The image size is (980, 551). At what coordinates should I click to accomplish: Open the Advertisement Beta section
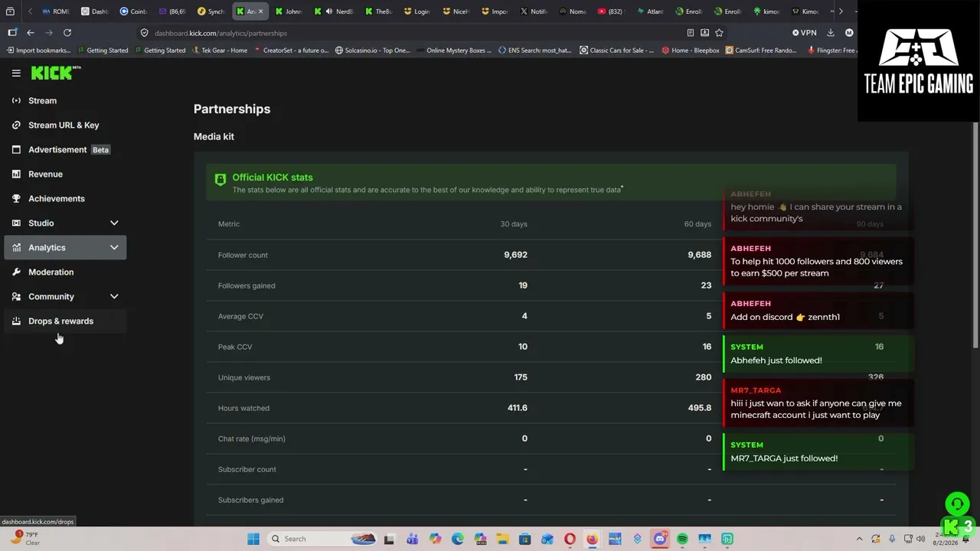click(x=65, y=149)
